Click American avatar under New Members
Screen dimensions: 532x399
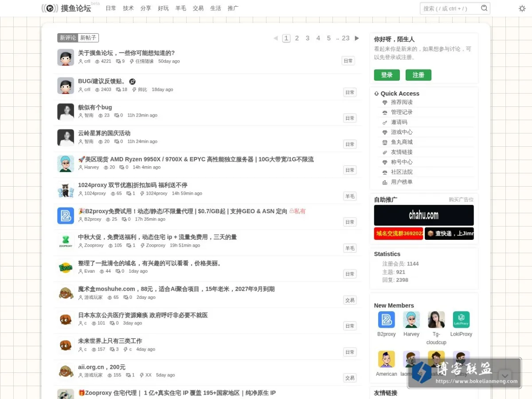tap(387, 359)
